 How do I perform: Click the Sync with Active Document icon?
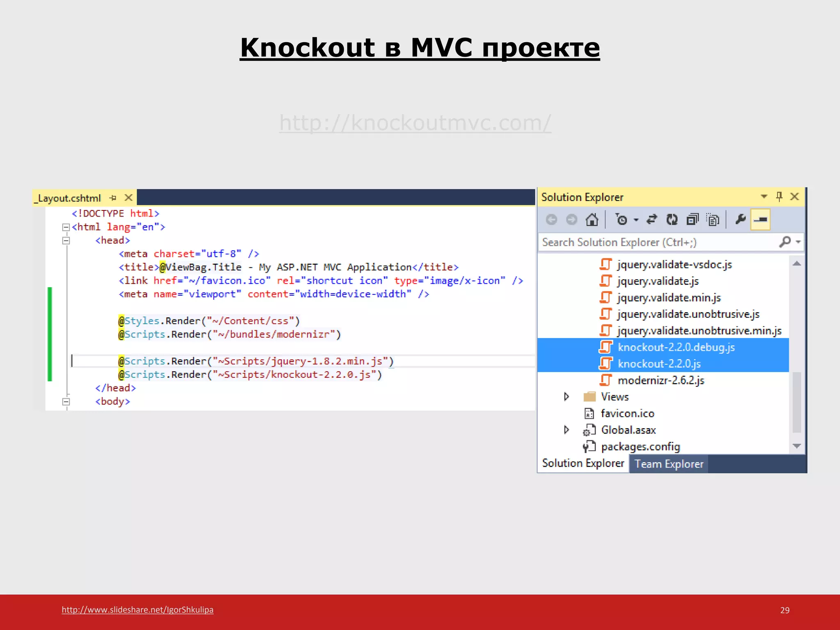click(652, 220)
